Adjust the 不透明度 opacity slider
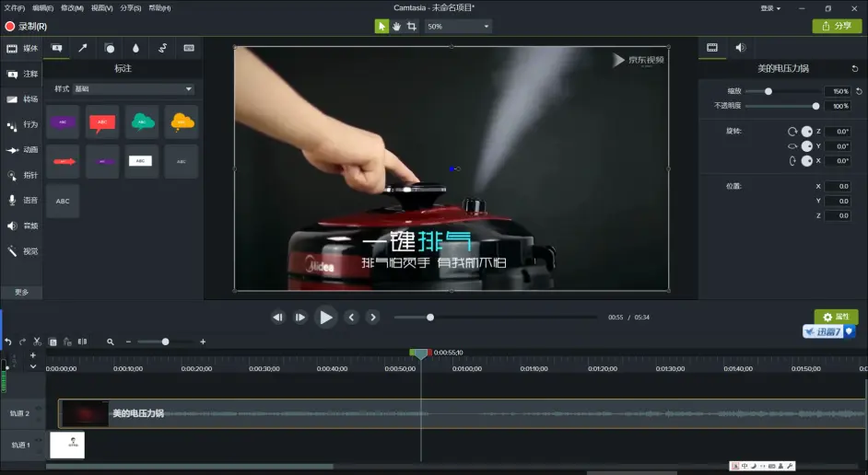 815,106
